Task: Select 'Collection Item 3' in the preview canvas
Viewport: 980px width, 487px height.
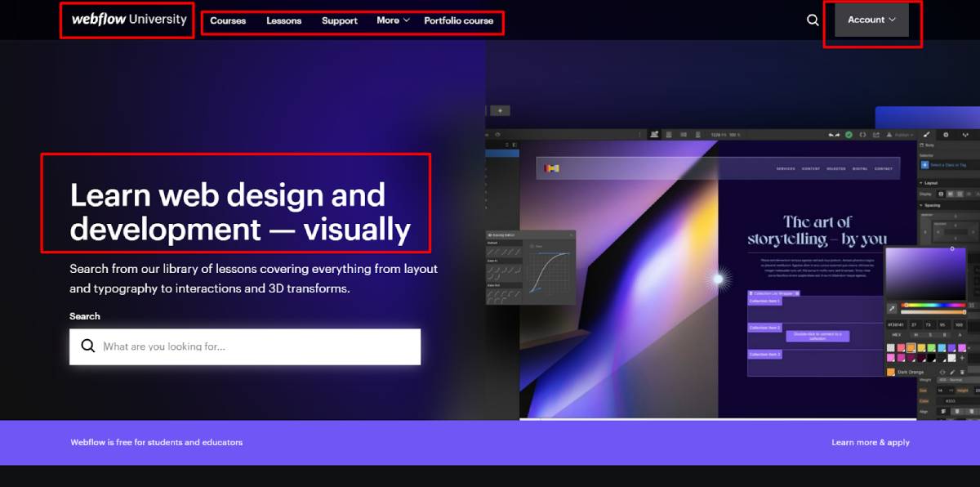Action: (764, 355)
